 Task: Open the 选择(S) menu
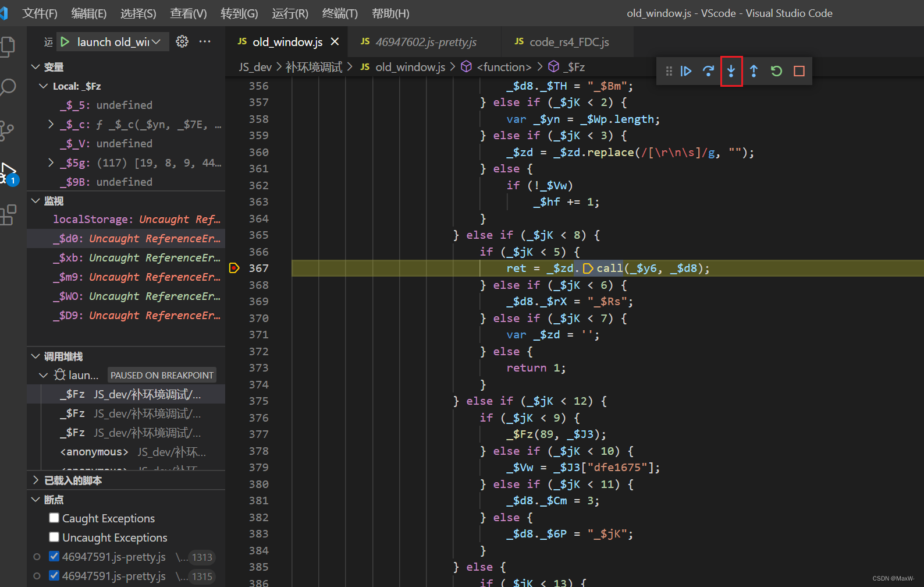(138, 13)
